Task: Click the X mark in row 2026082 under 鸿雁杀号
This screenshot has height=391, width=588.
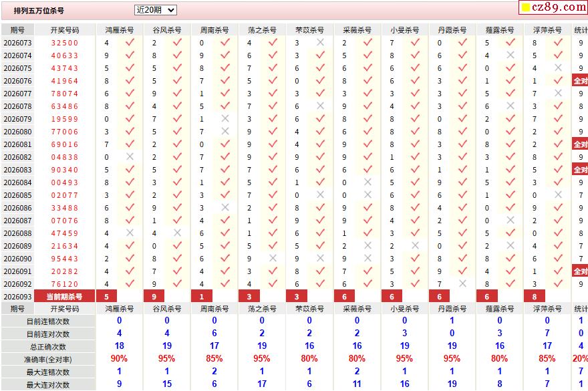Action: pyautogui.click(x=130, y=157)
